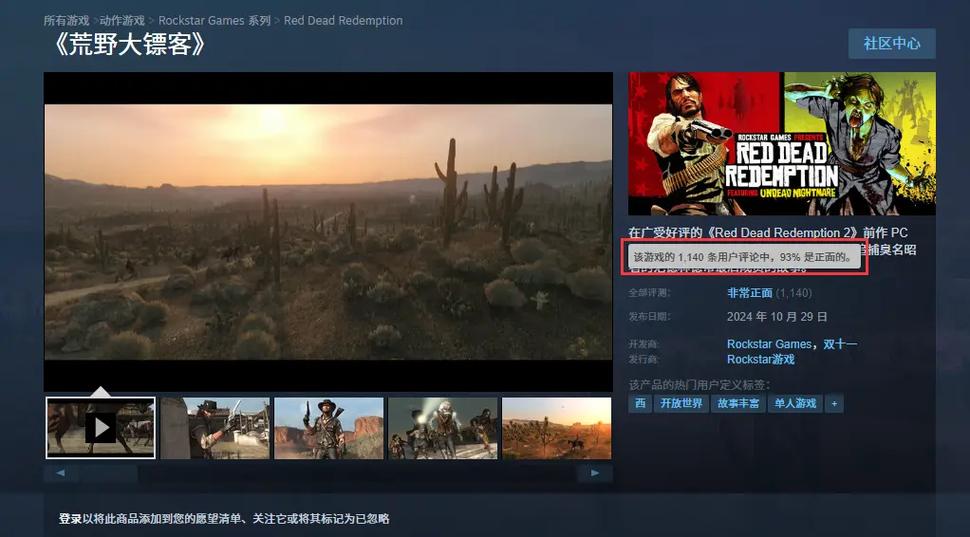The width and height of the screenshot is (970, 537).
Task: Click the 登录 sign-in link
Action: [x=71, y=518]
